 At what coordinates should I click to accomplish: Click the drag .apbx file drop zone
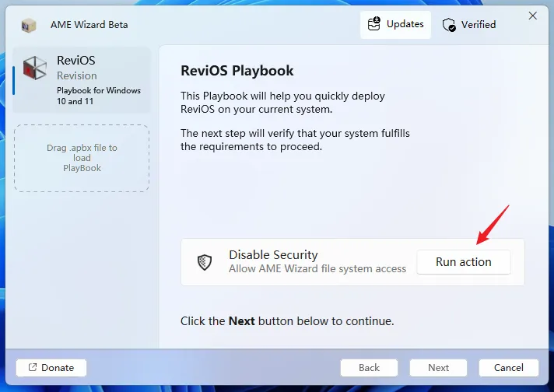[x=82, y=158]
